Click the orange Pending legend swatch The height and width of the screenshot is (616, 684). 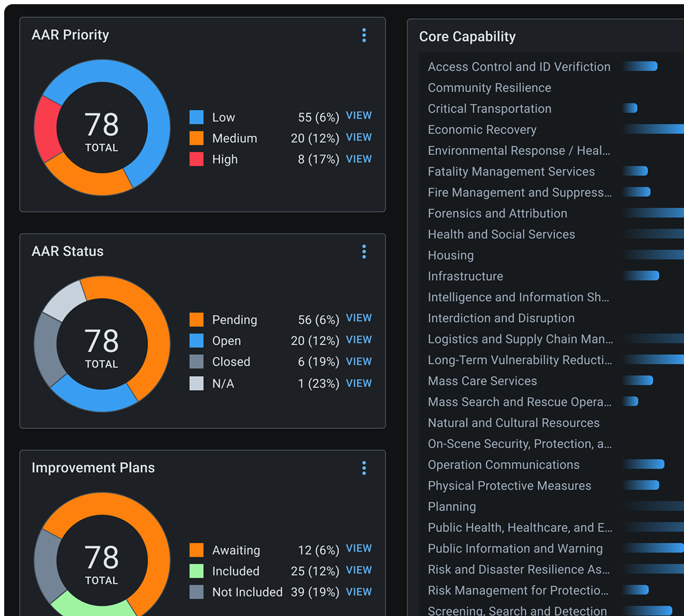197,320
